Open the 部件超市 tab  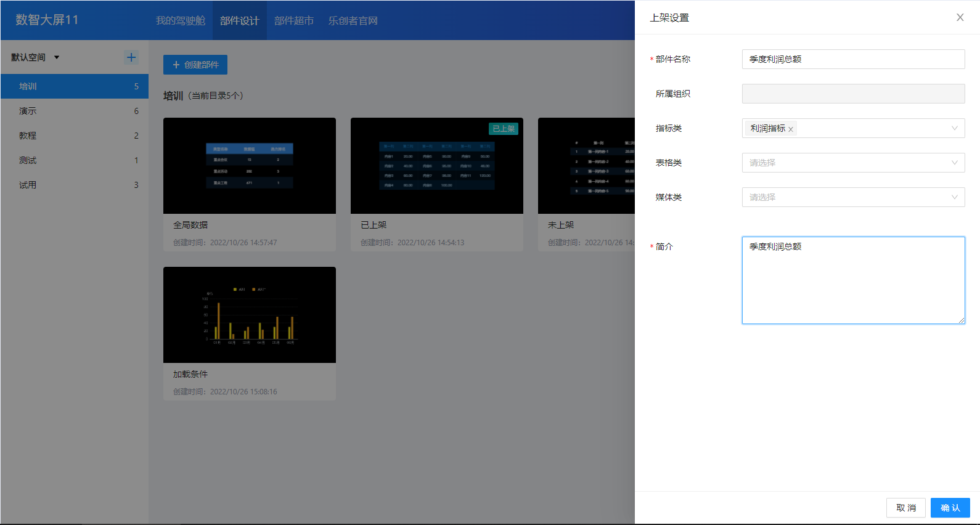(293, 20)
